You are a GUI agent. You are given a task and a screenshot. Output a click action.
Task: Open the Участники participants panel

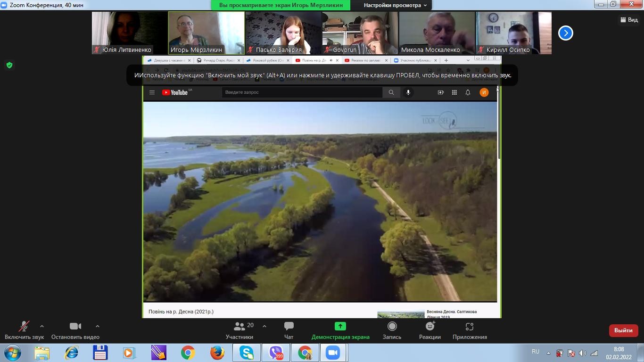tap(239, 330)
